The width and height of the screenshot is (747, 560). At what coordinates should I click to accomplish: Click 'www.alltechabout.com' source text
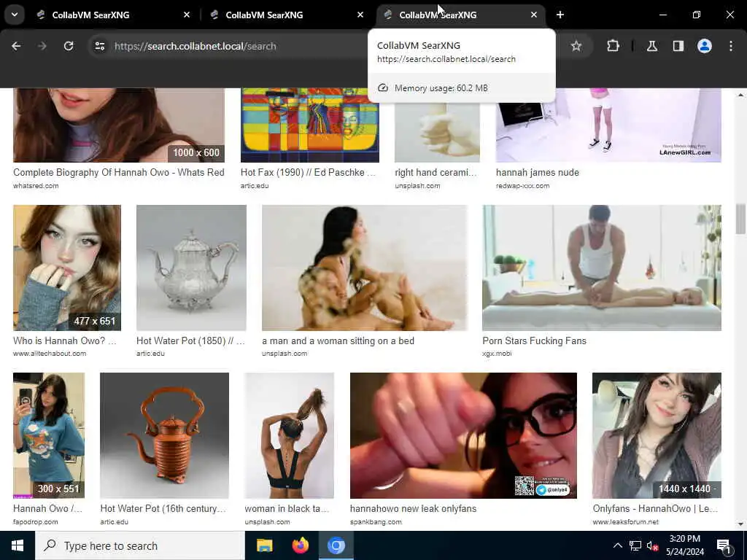pyautogui.click(x=50, y=354)
